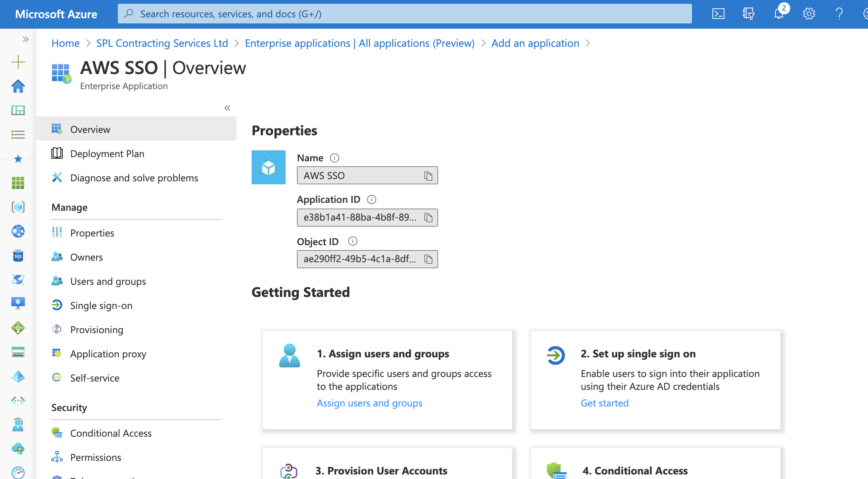868x479 pixels.
Task: Click Assign users and groups link
Action: 369,403
